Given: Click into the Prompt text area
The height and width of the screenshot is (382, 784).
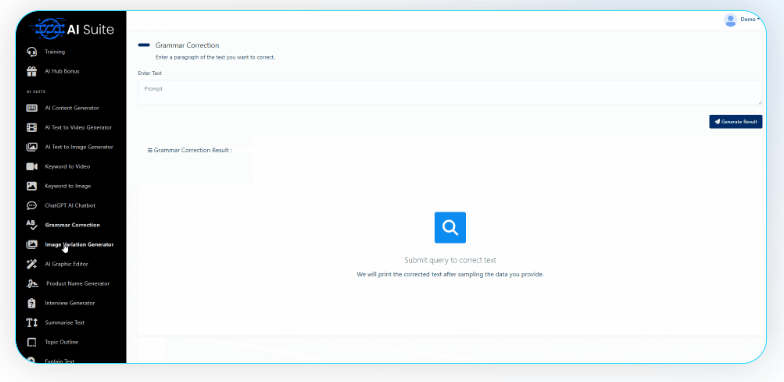Looking at the screenshot, I should tap(450, 92).
